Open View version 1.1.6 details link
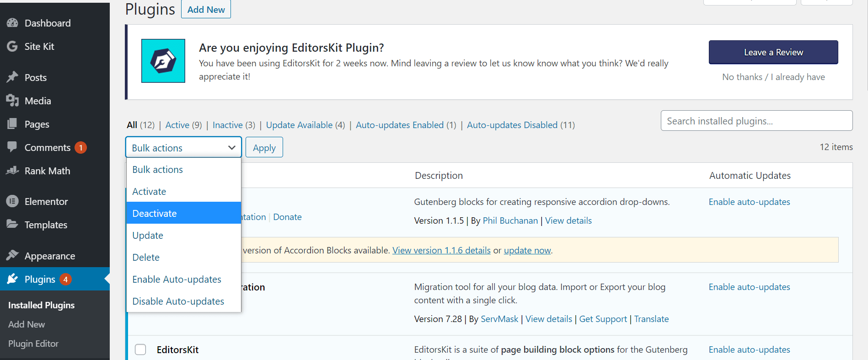This screenshot has height=360, width=868. coord(441,250)
